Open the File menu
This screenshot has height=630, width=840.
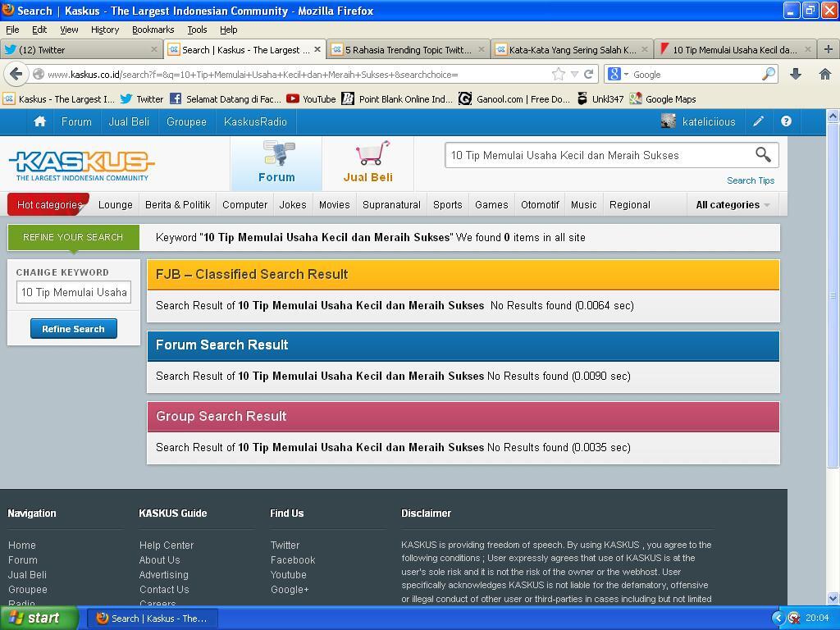(x=12, y=30)
